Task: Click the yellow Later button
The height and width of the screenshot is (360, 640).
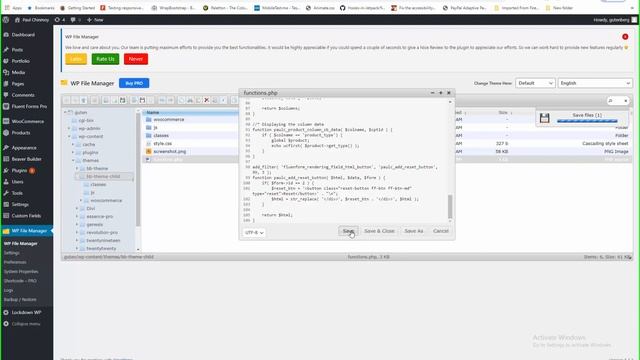Action: click(76, 59)
